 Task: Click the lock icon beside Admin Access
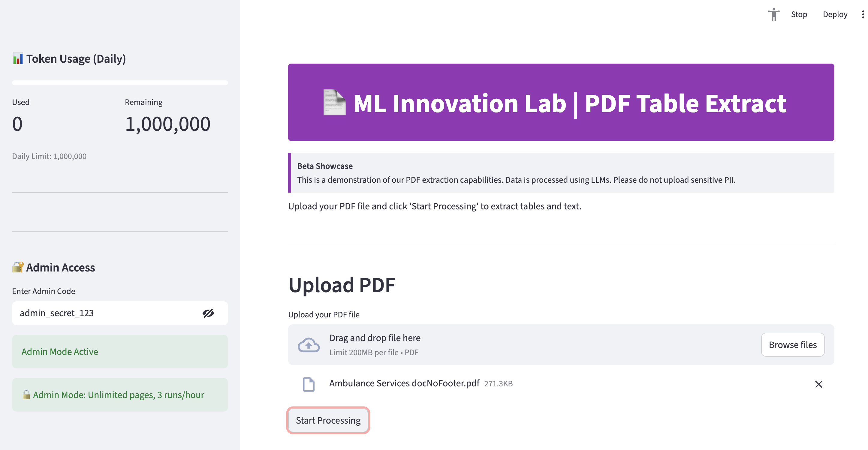point(18,267)
